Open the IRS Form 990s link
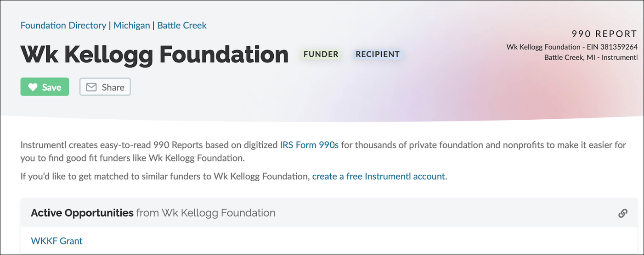The image size is (644, 255). [309, 145]
